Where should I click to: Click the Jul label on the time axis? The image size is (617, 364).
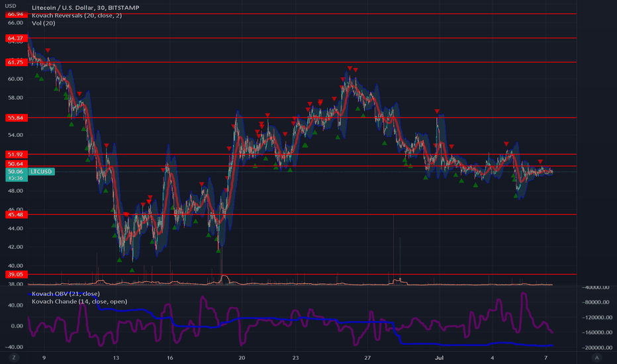pyautogui.click(x=439, y=357)
